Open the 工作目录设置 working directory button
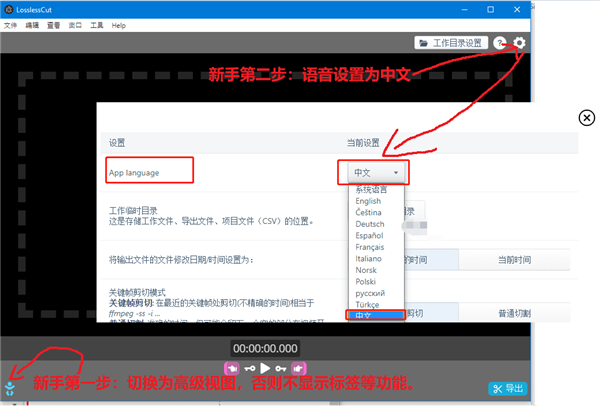 click(x=451, y=43)
